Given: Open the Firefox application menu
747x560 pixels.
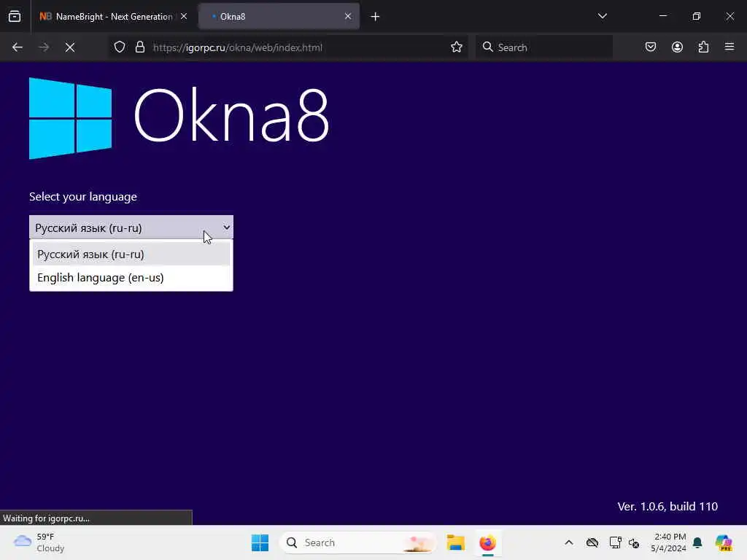Looking at the screenshot, I should 729,47.
